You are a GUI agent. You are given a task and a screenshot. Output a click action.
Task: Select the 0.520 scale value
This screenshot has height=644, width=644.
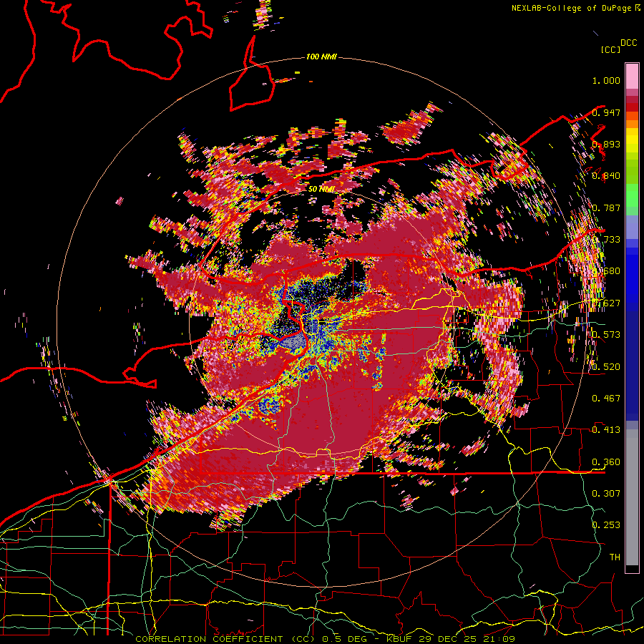(606, 367)
